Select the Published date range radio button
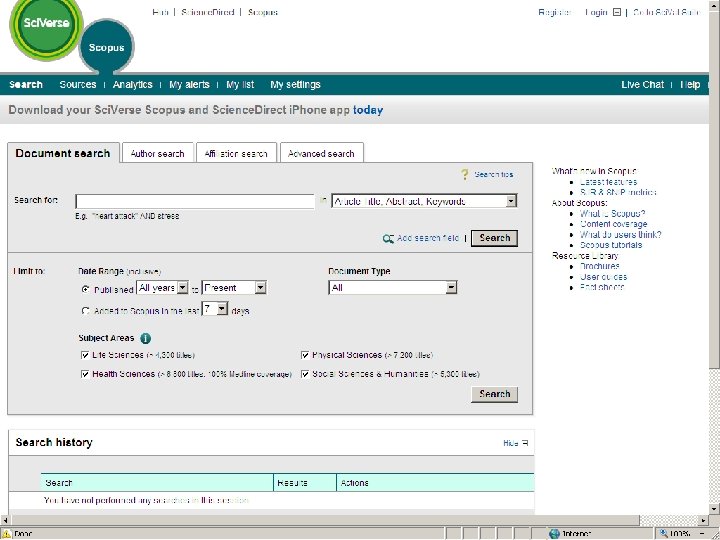This screenshot has width=720, height=540. pyautogui.click(x=85, y=289)
